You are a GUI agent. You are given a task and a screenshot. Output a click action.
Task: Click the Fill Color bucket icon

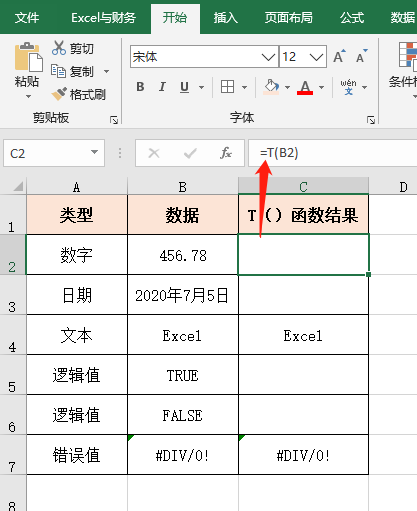(x=271, y=87)
